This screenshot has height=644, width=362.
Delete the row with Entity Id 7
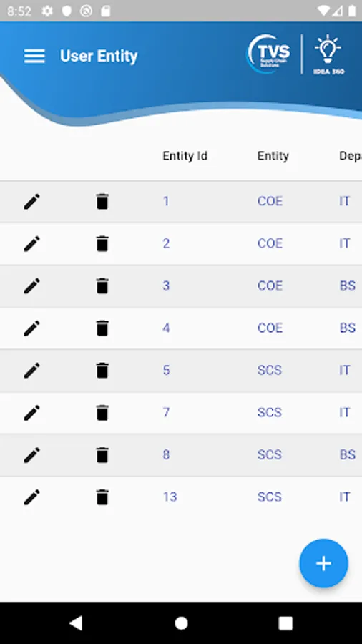tap(102, 413)
